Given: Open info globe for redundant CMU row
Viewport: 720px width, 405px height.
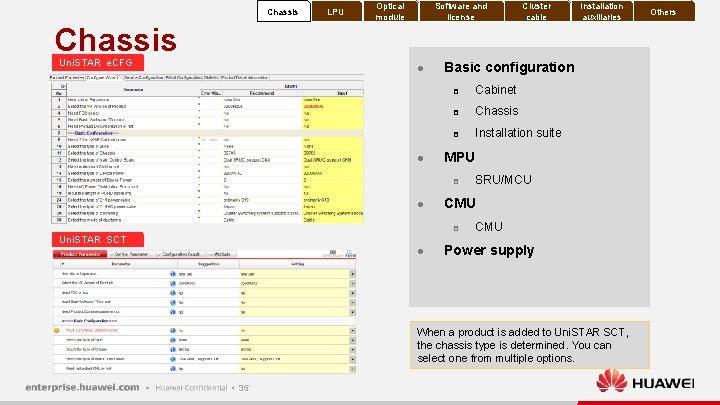Looking at the screenshot, I should tap(173, 369).
